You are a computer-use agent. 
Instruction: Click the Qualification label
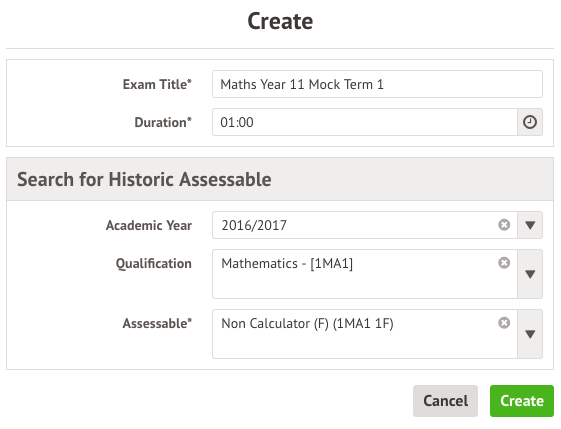(x=153, y=264)
